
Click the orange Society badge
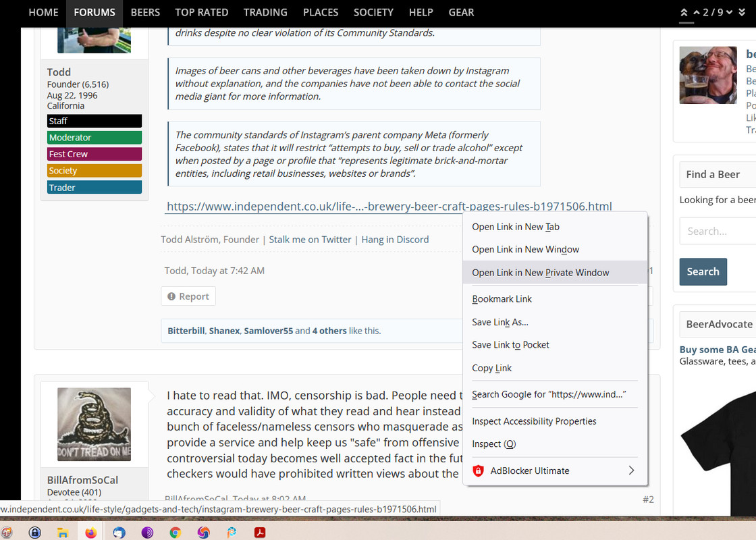(94, 171)
